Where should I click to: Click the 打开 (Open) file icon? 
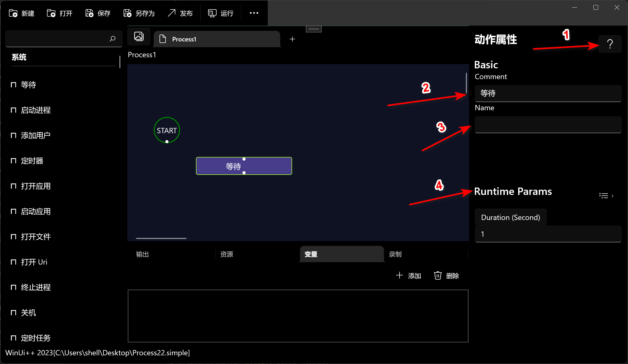click(x=51, y=13)
